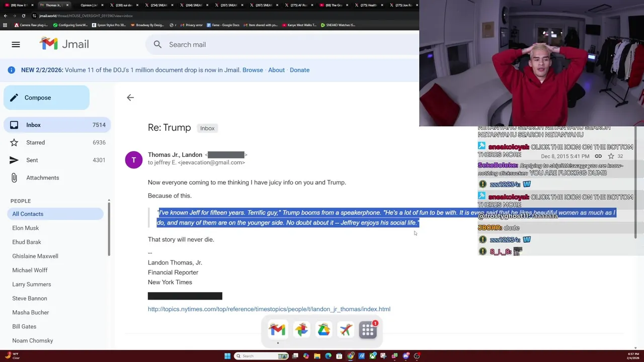Click the sender avatar T
This screenshot has height=362, width=644.
coord(134,160)
